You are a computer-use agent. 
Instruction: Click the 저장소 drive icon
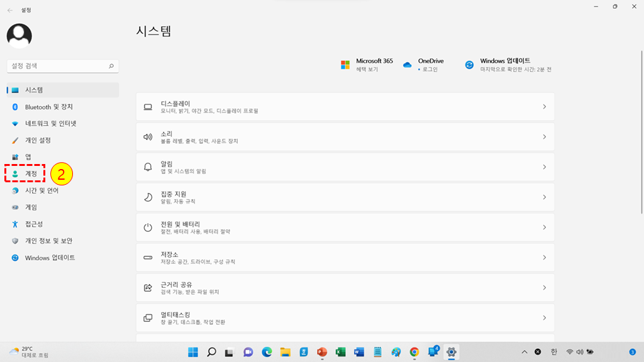(x=148, y=258)
